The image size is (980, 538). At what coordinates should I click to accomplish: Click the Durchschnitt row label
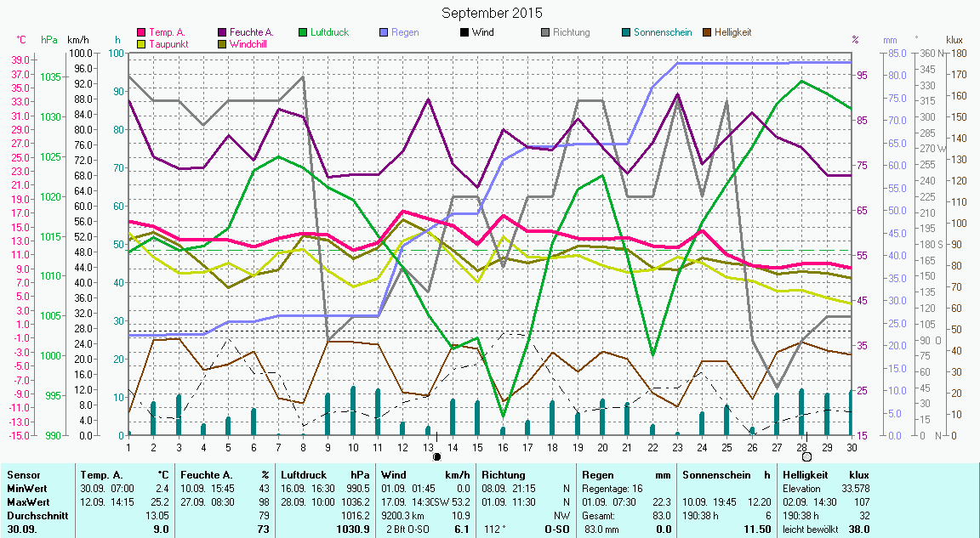coord(34,516)
